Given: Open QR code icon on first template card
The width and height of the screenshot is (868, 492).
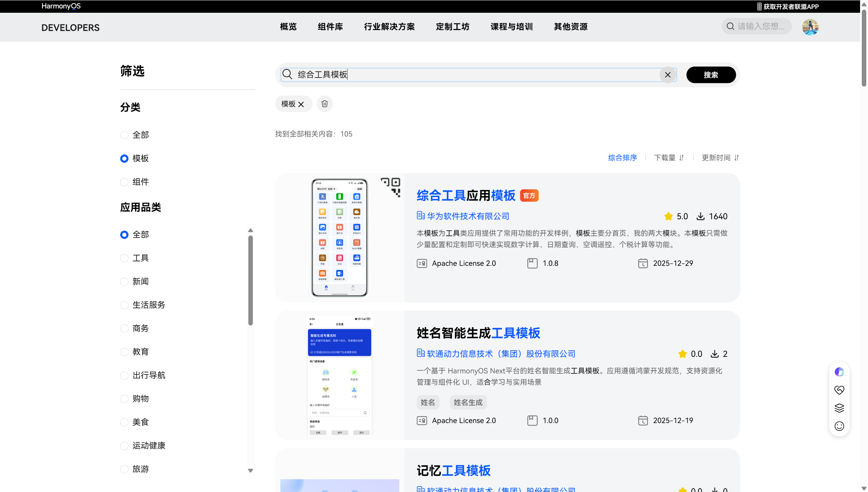Looking at the screenshot, I should click(391, 187).
